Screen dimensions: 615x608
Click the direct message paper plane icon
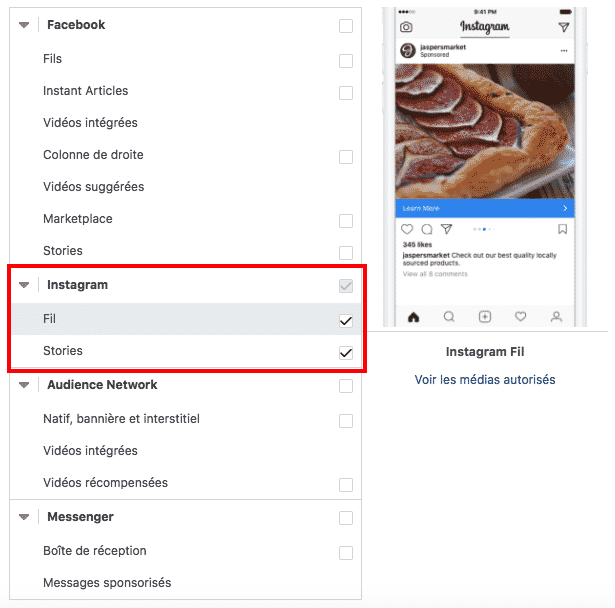tap(564, 27)
